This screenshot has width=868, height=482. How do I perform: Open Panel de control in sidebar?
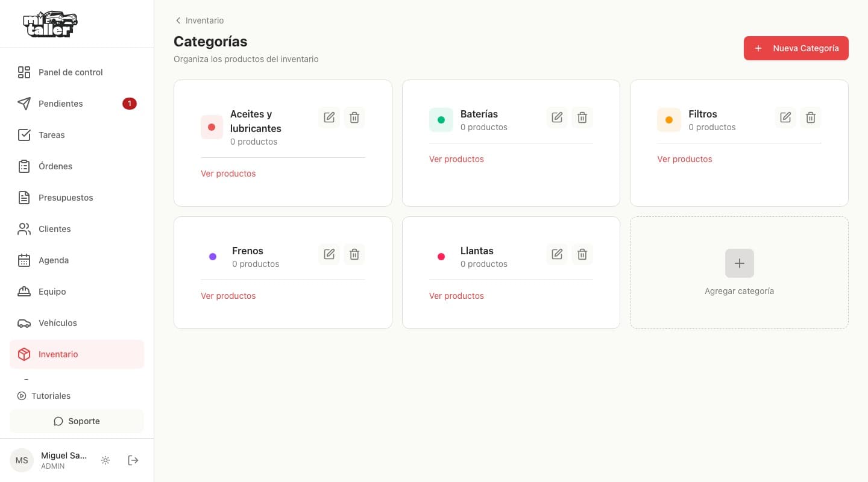[77, 72]
